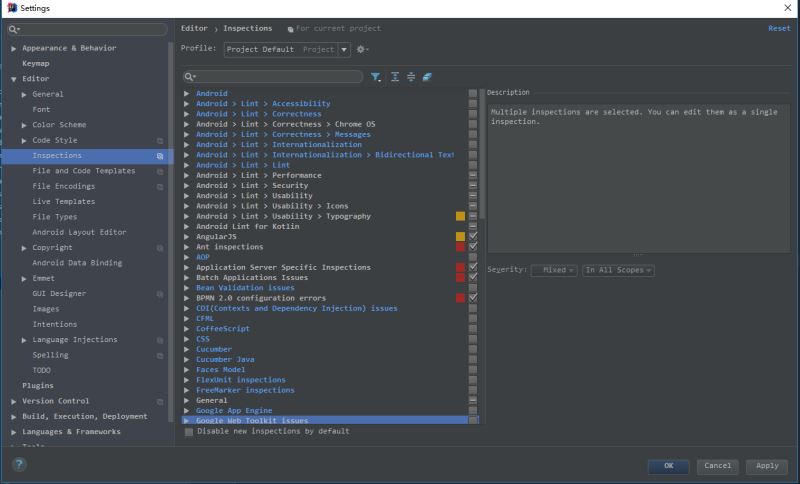The width and height of the screenshot is (800, 484).
Task: Click the copy icon beside File Encodings
Action: [160, 187]
